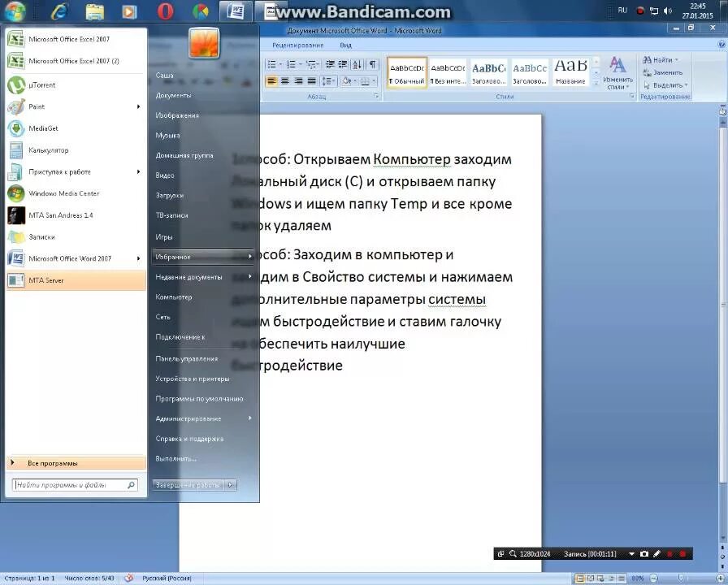The image size is (728, 585).
Task: Launch MediaGet from the Start menu
Action: pyautogui.click(x=76, y=128)
